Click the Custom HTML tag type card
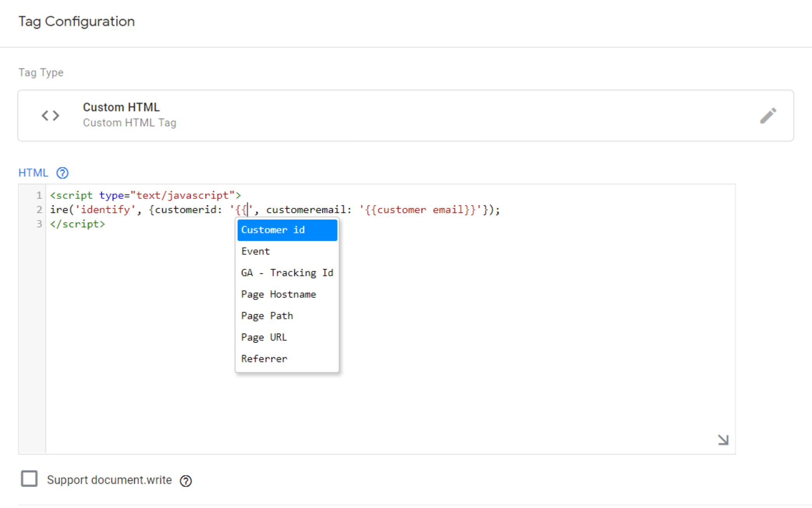812x508 pixels. [x=406, y=115]
